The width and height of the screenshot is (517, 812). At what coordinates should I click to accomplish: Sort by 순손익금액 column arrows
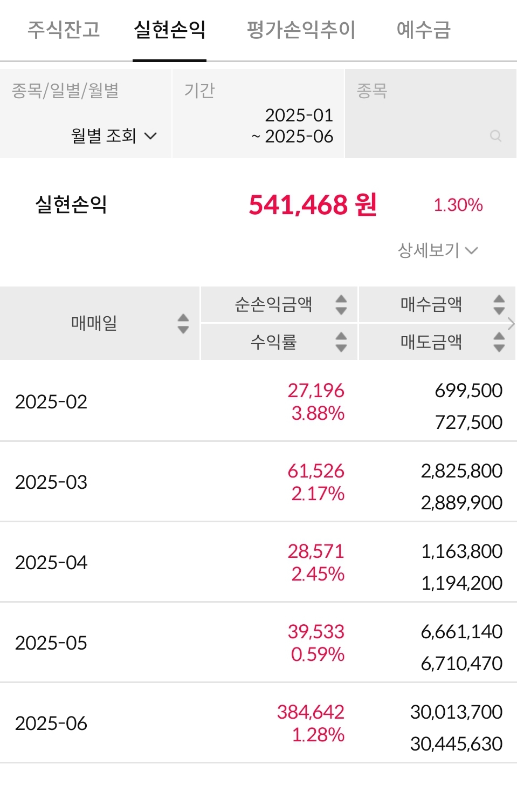click(341, 304)
